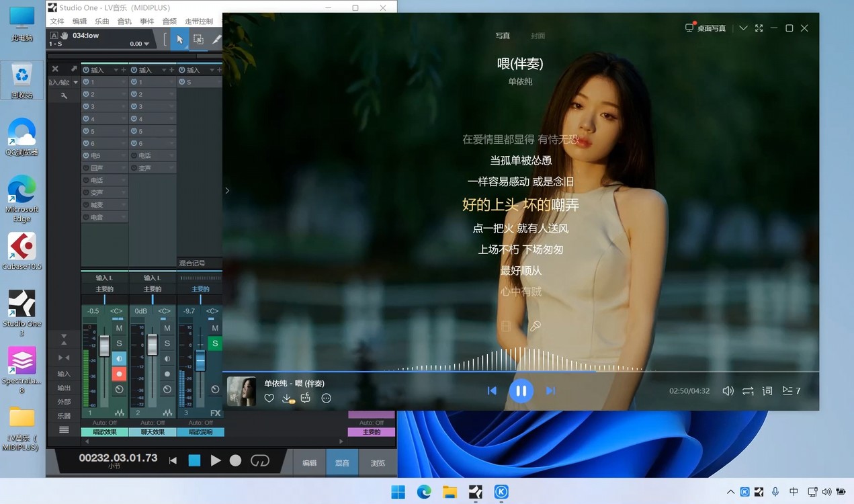Image resolution: width=854 pixels, height=504 pixels.
Task: Click the Studio One record button
Action: [x=235, y=460]
